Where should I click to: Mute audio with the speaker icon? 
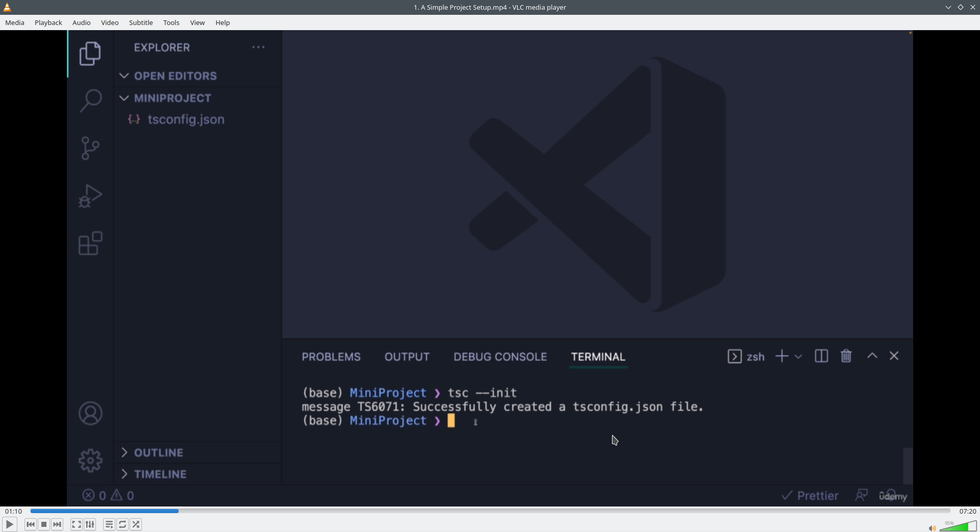pyautogui.click(x=932, y=528)
